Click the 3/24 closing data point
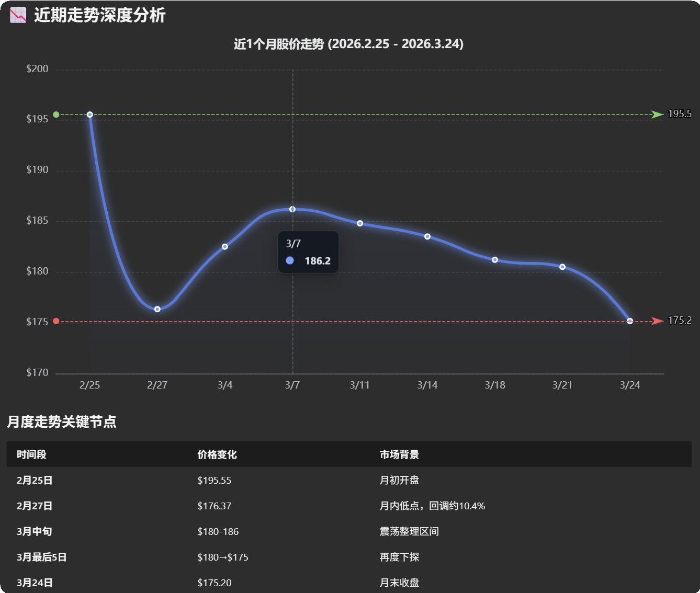The image size is (700, 593). pyautogui.click(x=630, y=321)
